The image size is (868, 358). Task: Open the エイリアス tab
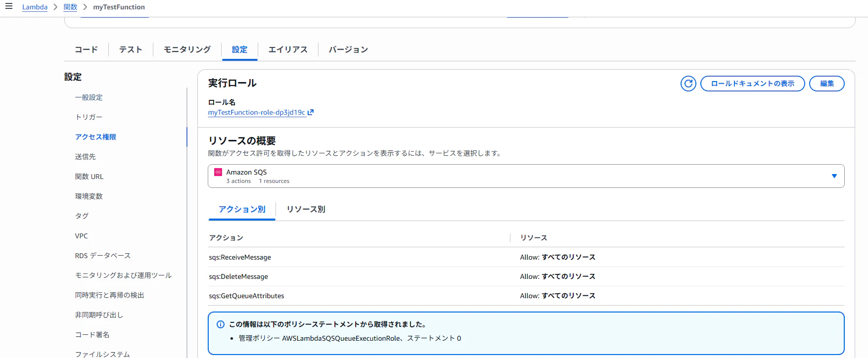click(288, 49)
